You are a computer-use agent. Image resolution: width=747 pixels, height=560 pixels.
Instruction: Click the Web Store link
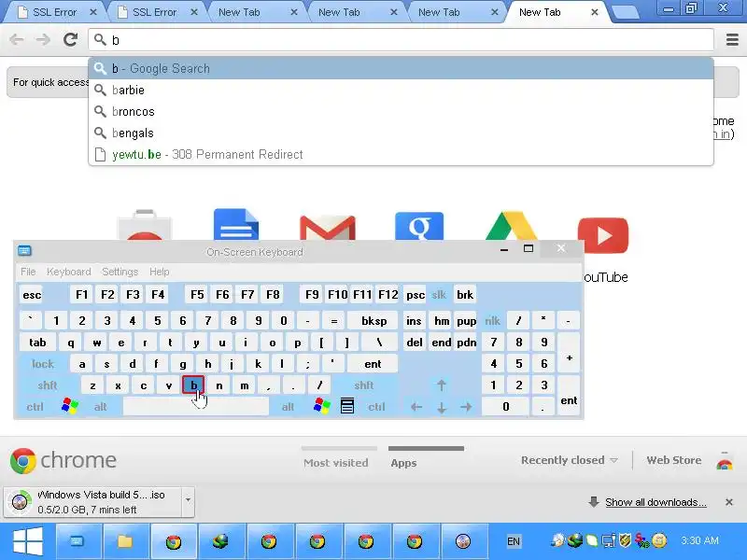(673, 460)
